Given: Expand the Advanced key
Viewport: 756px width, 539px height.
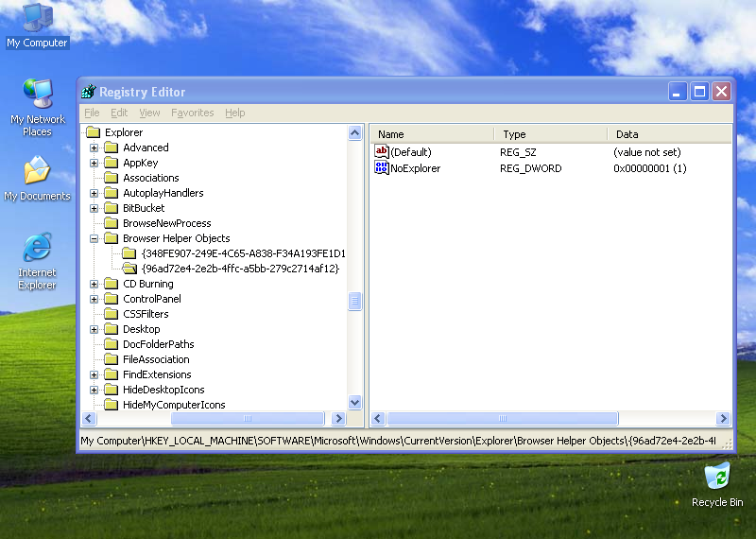Looking at the screenshot, I should pyautogui.click(x=94, y=148).
